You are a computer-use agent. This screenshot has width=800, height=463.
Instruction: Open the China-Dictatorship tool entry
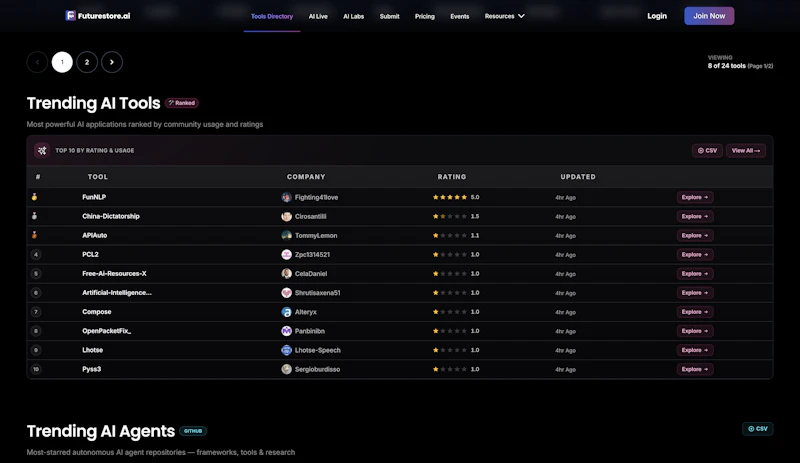[111, 216]
